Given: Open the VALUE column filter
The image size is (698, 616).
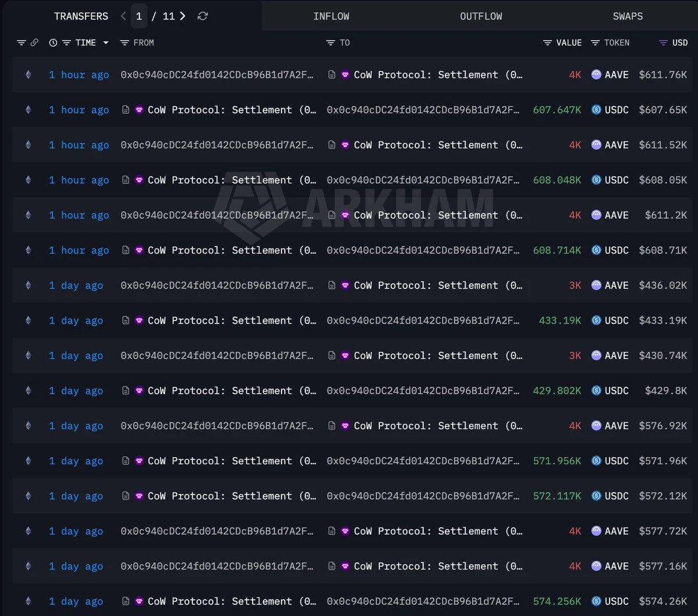Looking at the screenshot, I should [547, 42].
